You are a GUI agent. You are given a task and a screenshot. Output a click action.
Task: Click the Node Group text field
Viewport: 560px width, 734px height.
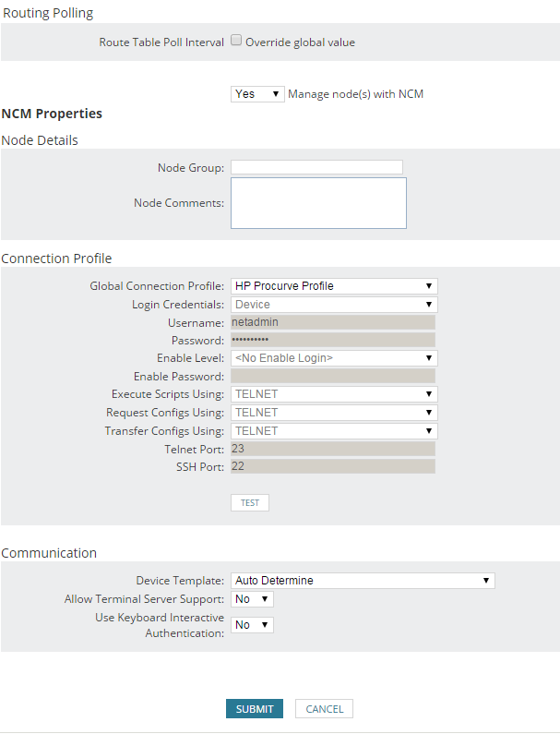316,167
